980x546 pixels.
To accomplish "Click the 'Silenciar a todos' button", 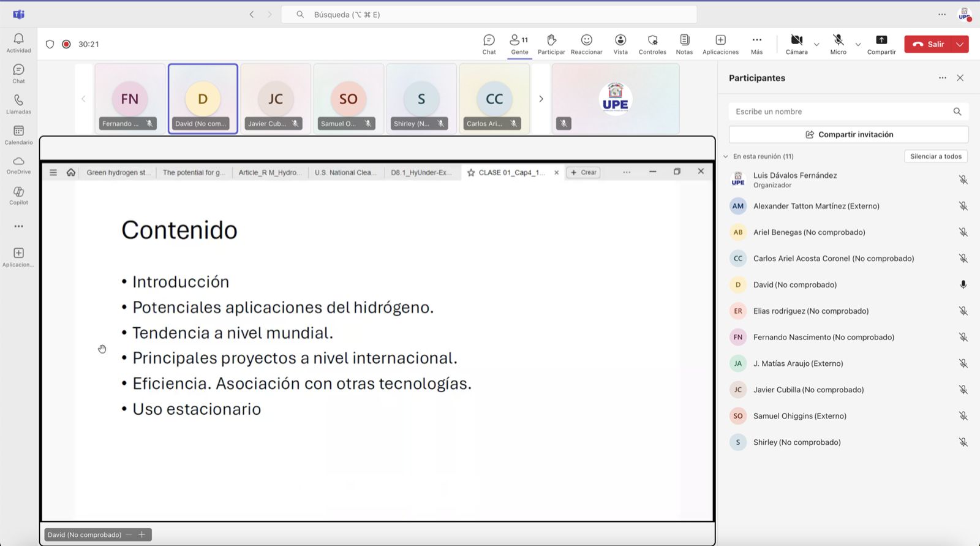I will click(x=935, y=156).
